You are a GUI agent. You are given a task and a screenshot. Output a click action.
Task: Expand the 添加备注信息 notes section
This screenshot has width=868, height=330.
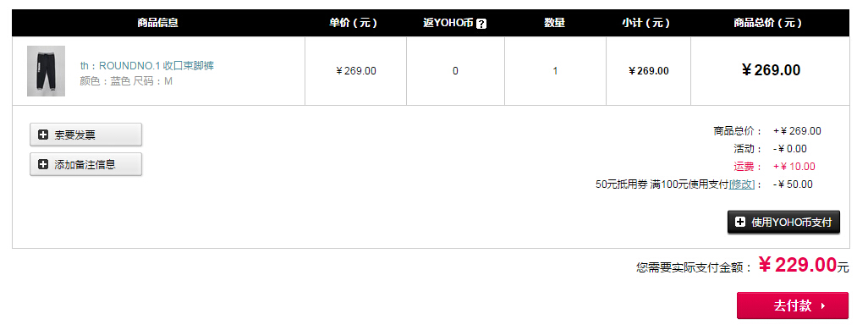[x=85, y=164]
